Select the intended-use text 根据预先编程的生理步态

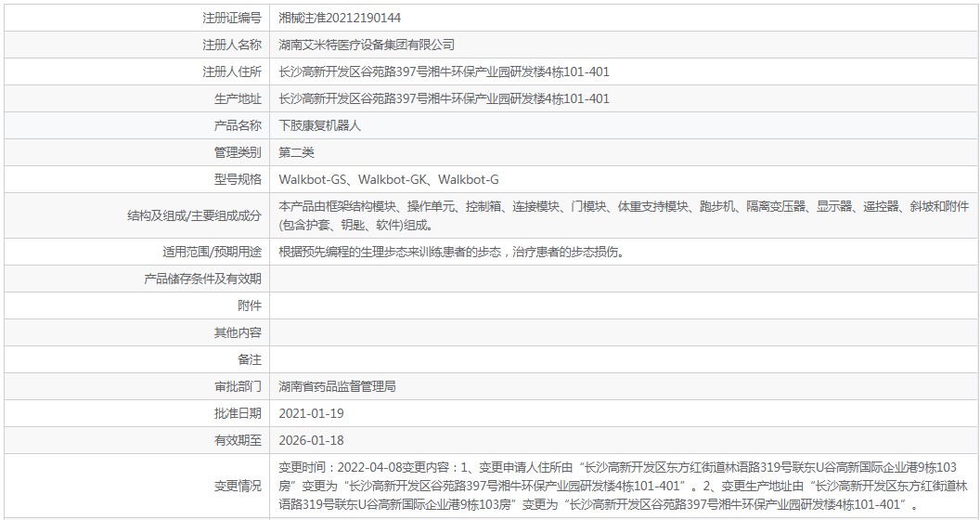point(451,252)
